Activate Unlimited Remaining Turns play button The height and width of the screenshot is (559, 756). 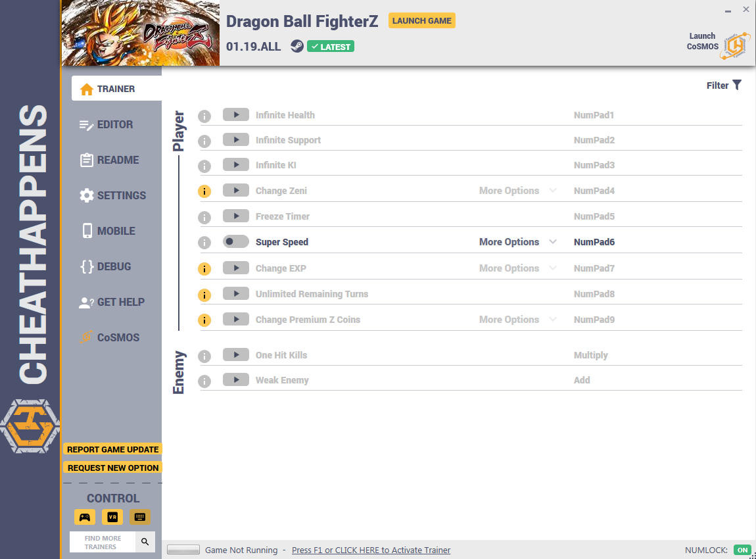[x=236, y=294]
